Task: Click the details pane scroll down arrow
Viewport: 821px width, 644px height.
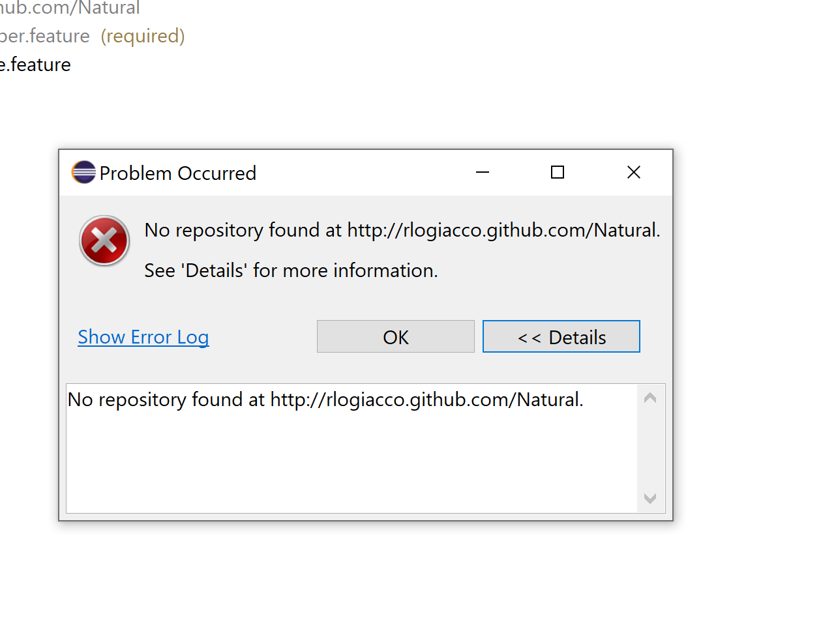Action: click(x=650, y=499)
